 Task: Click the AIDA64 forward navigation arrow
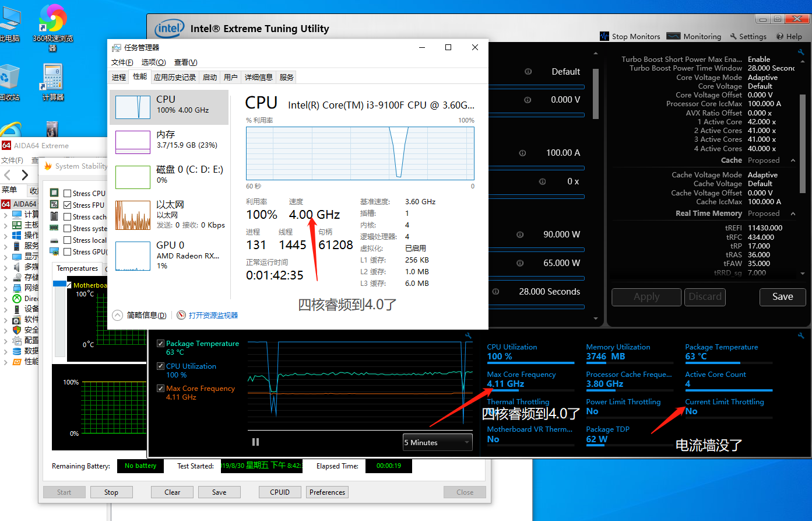24,175
